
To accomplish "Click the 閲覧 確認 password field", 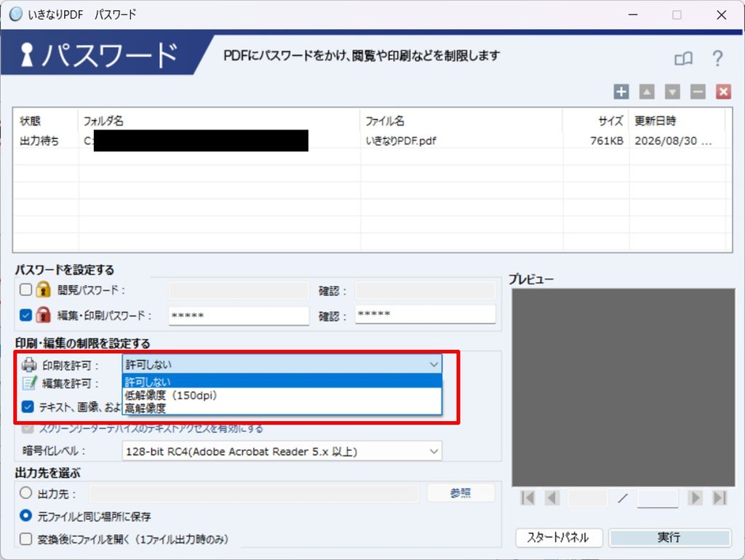I will pyautogui.click(x=425, y=289).
